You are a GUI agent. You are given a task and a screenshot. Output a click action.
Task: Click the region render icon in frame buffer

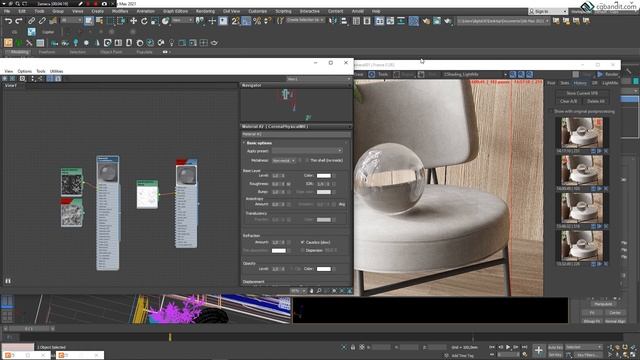click(x=396, y=74)
